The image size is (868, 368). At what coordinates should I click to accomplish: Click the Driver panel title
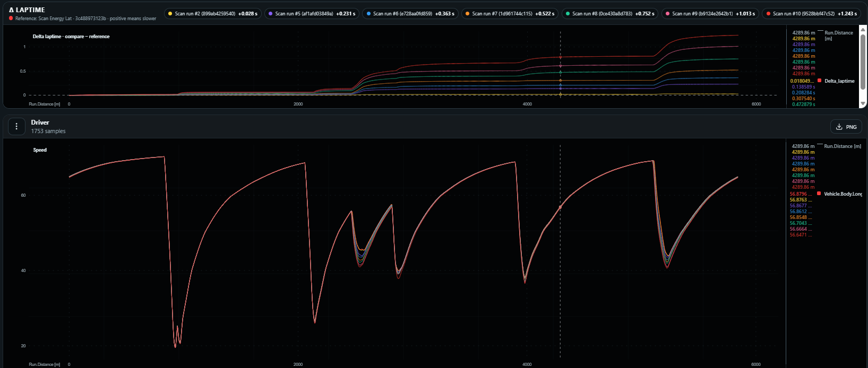tap(40, 122)
